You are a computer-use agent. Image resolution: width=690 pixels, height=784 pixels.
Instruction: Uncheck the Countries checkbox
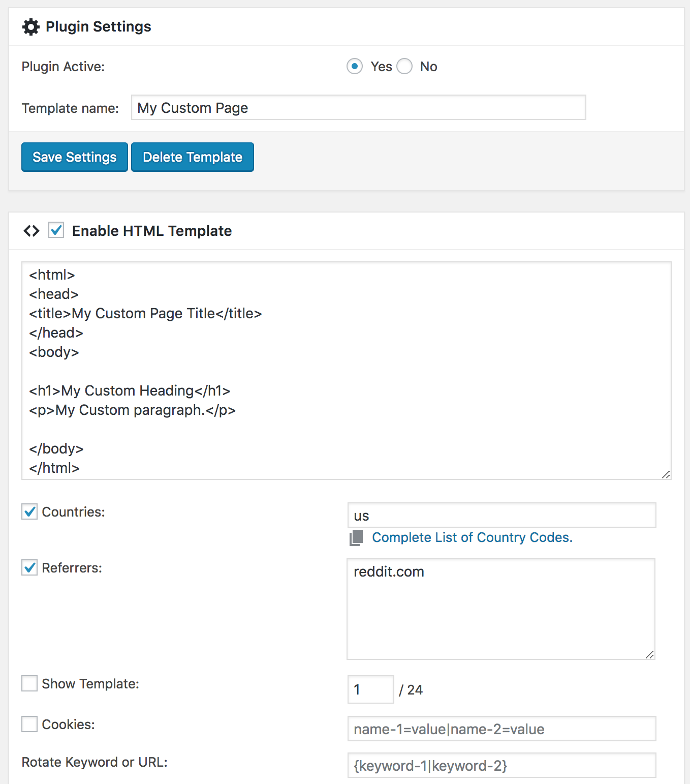point(29,511)
